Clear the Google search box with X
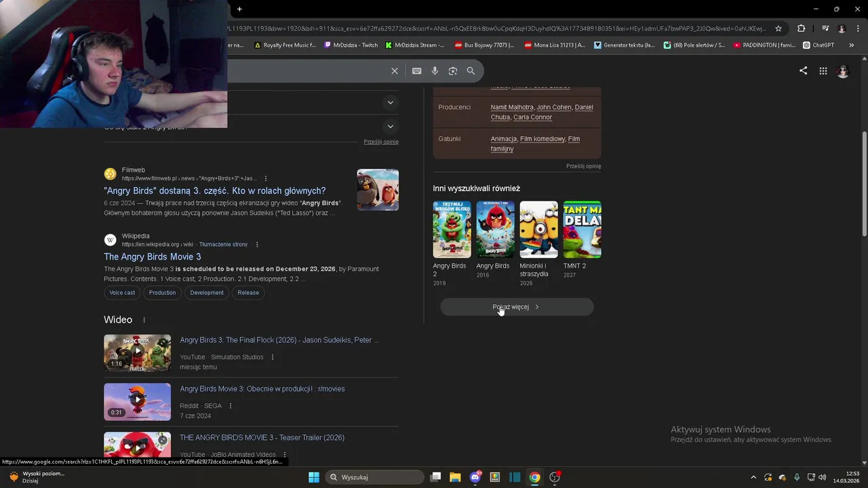This screenshot has width=868, height=488. click(395, 70)
